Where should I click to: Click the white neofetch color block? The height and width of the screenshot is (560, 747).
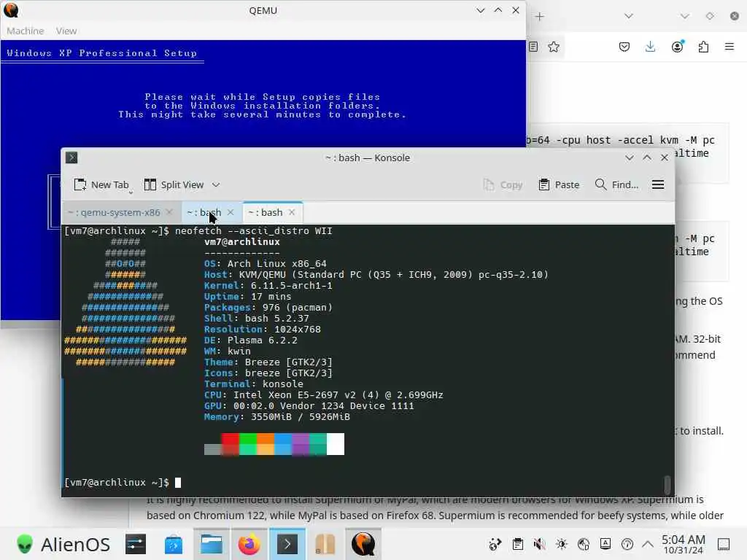coord(336,444)
